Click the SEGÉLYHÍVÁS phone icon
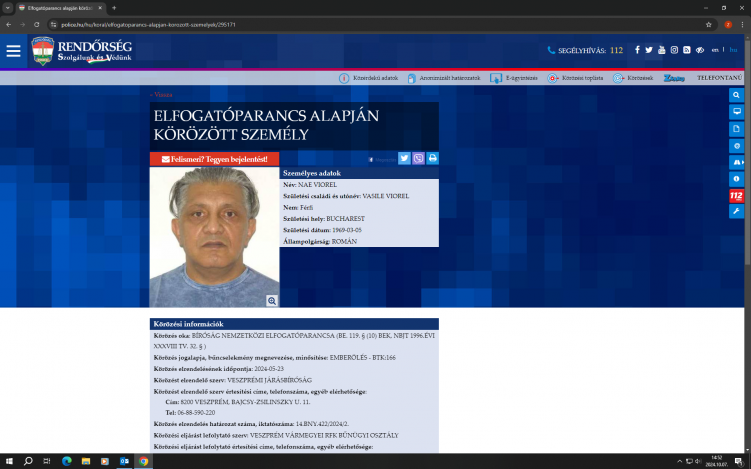 point(551,50)
